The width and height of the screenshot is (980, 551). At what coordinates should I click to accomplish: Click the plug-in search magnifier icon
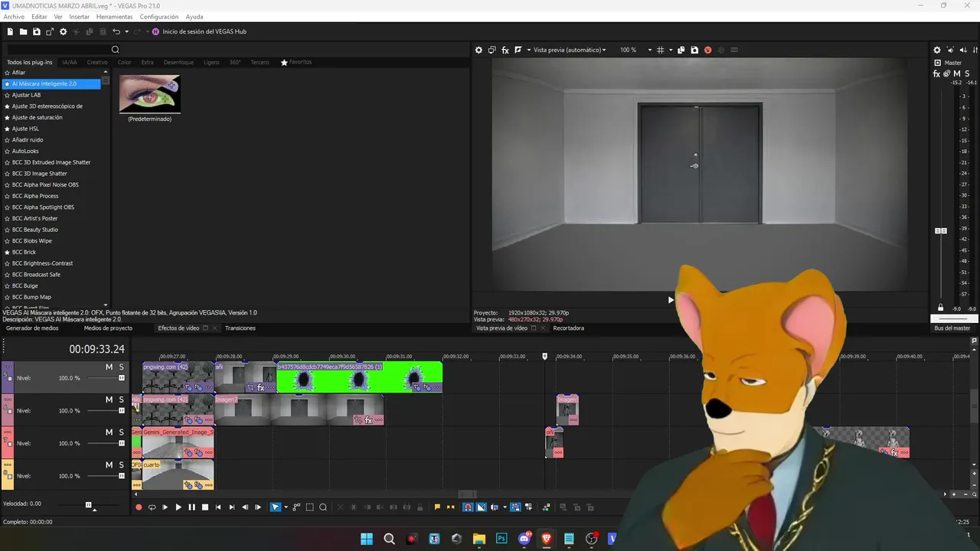pos(116,50)
